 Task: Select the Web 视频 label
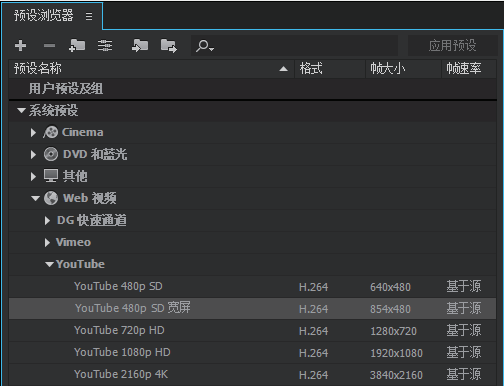pos(90,198)
